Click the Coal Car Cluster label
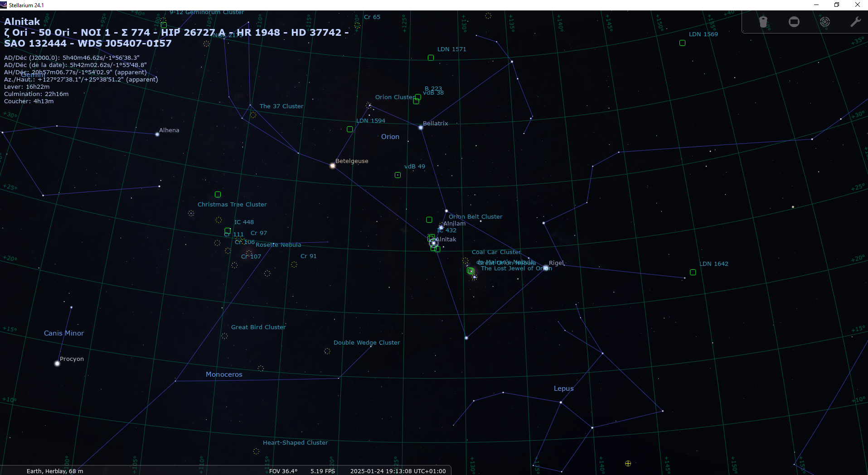This screenshot has width=868, height=475. click(x=496, y=252)
